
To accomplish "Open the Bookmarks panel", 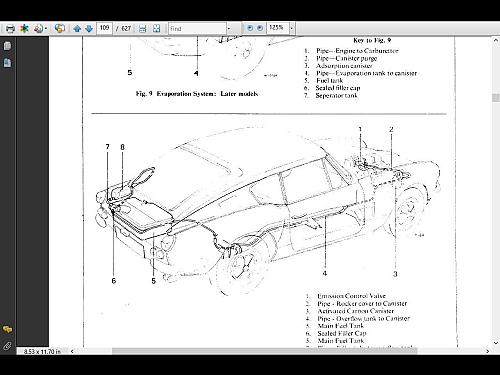I will (x=7, y=63).
